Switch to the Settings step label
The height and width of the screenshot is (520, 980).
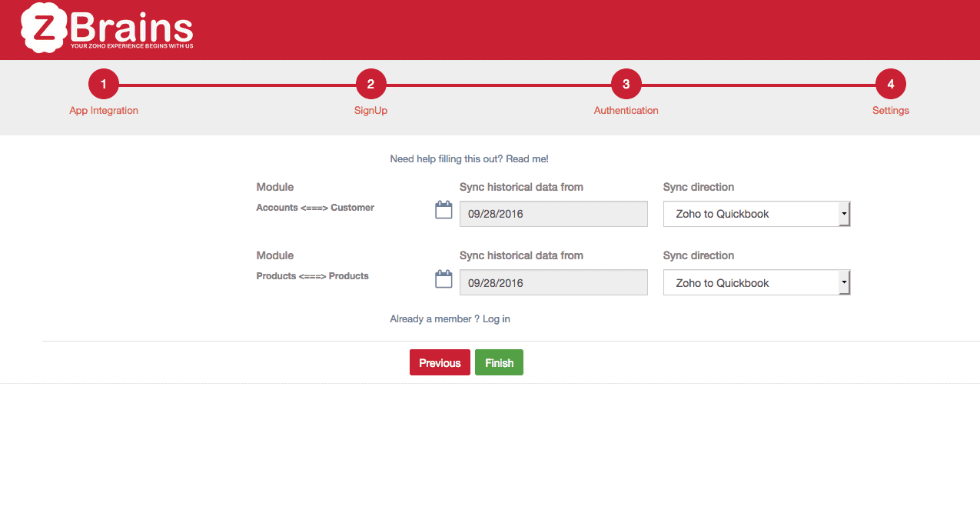tap(890, 111)
